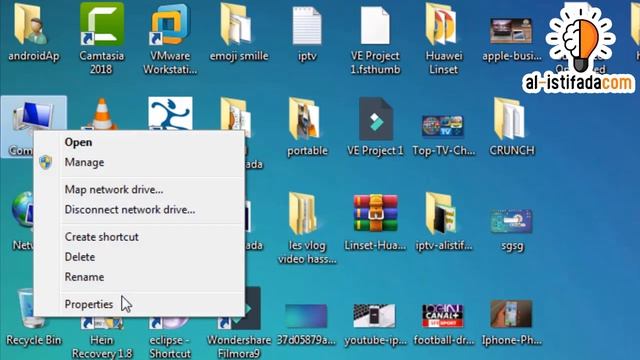
Task: Click the sgsg image file
Action: pyautogui.click(x=511, y=221)
